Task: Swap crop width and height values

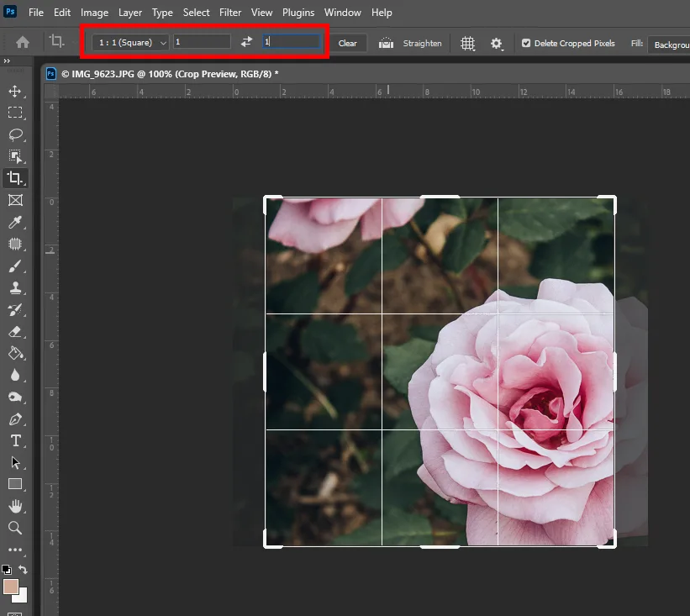Action: (x=246, y=42)
